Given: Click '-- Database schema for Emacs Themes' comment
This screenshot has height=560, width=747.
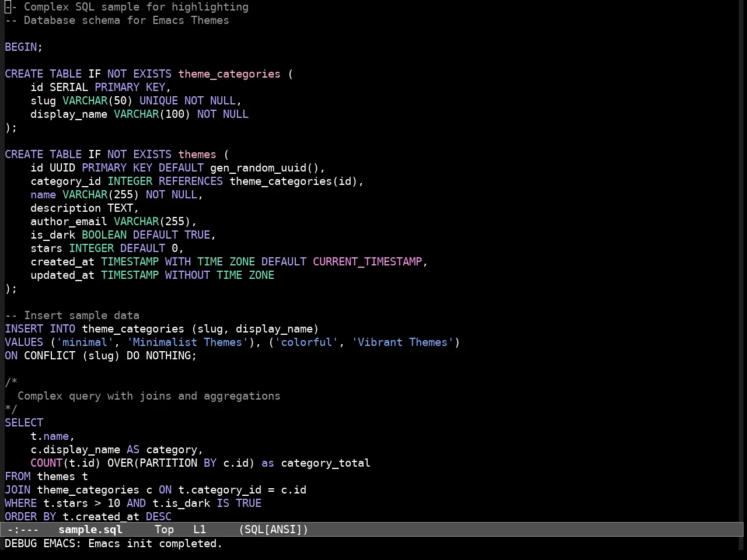Looking at the screenshot, I should point(117,20).
